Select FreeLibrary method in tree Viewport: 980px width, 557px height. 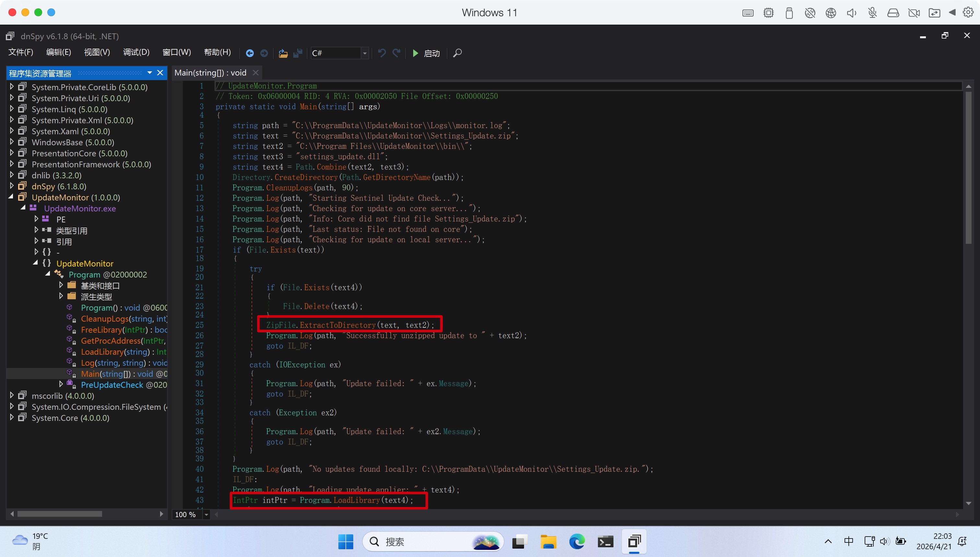tap(124, 330)
